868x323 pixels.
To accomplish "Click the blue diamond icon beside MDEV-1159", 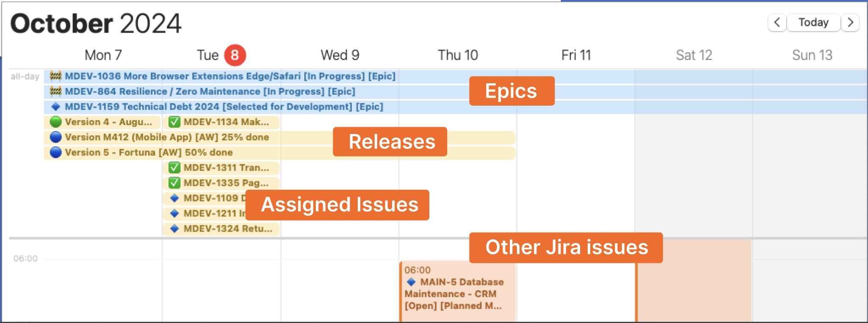I will 55,107.
